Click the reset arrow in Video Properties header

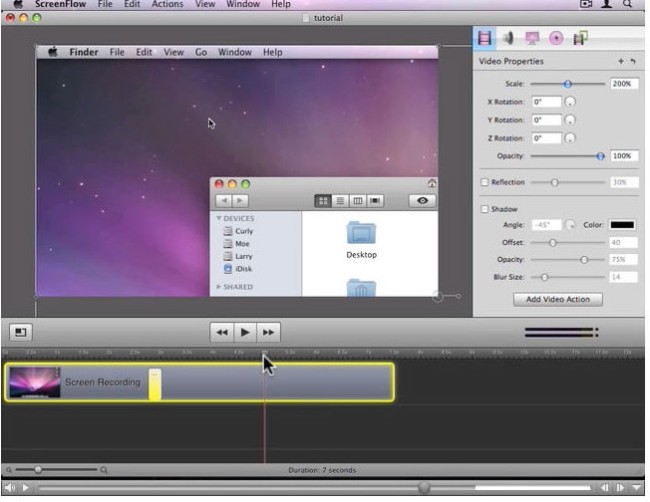click(633, 61)
